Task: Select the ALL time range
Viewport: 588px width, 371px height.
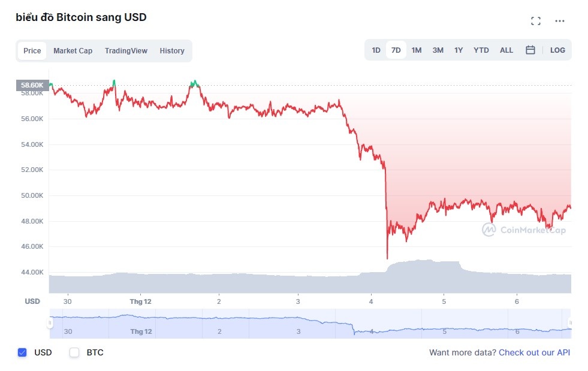Action: click(x=506, y=50)
